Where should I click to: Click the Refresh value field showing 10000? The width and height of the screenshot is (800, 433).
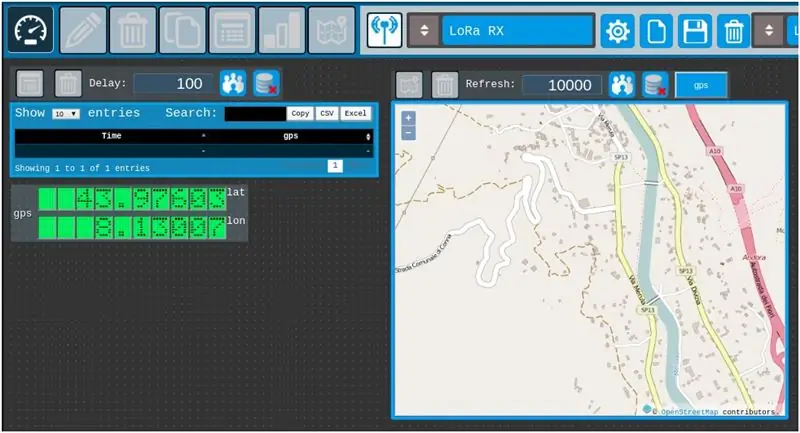coord(562,85)
